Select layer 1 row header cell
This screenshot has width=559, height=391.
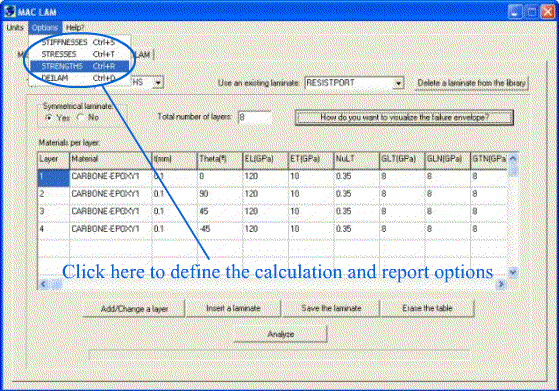(x=53, y=178)
